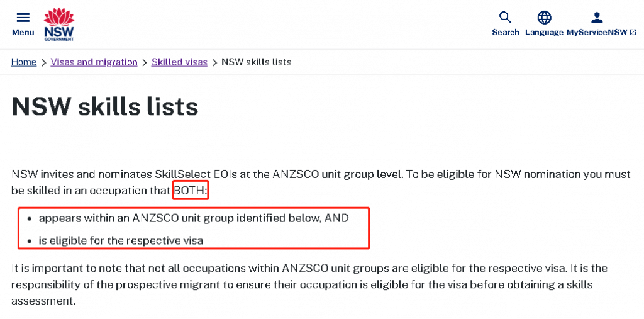The width and height of the screenshot is (644, 319).
Task: Click the chevron after Skilled visas breadcrumb
Action: (x=214, y=62)
